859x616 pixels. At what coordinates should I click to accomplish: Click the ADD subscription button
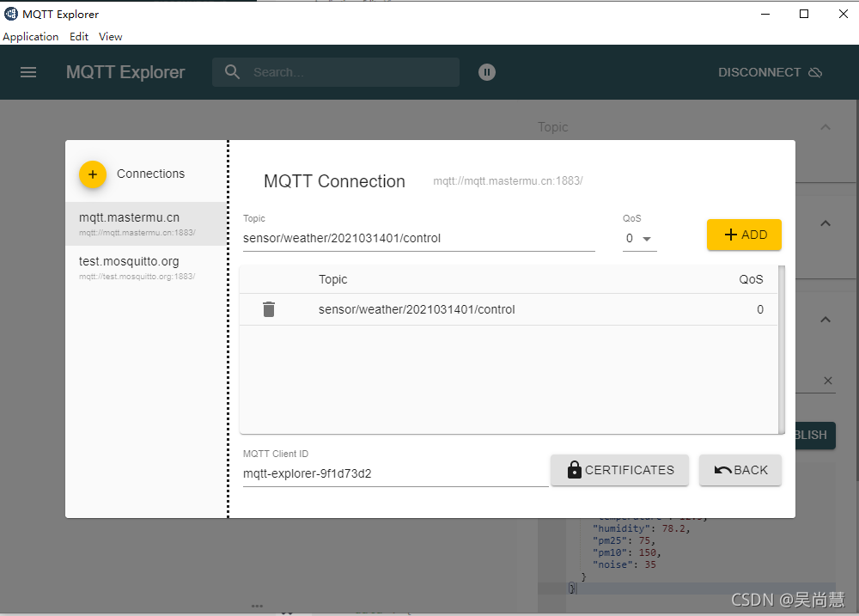tap(744, 235)
